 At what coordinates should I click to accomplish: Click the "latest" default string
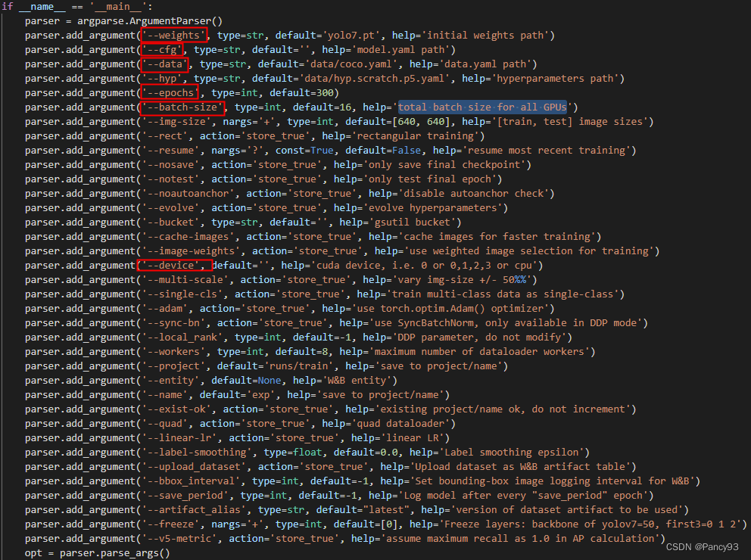(386, 509)
